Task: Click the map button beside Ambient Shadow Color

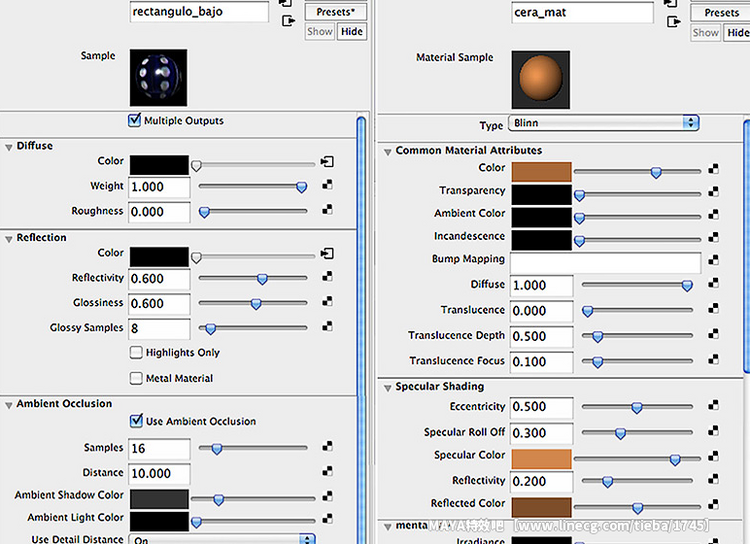Action: coord(327,496)
